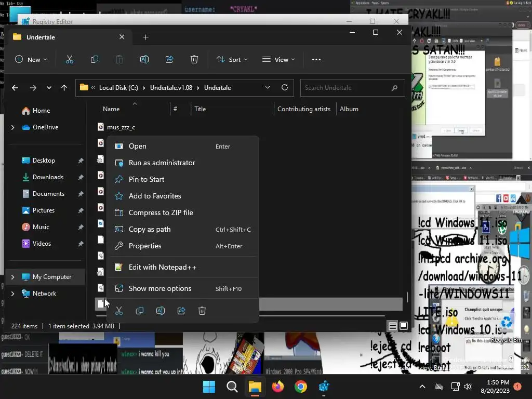Go forward with the right arrow

(33, 88)
